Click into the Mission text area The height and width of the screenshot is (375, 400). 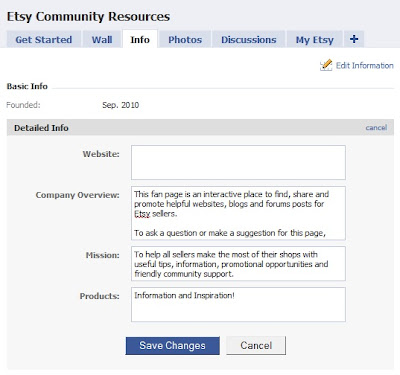[x=238, y=264]
